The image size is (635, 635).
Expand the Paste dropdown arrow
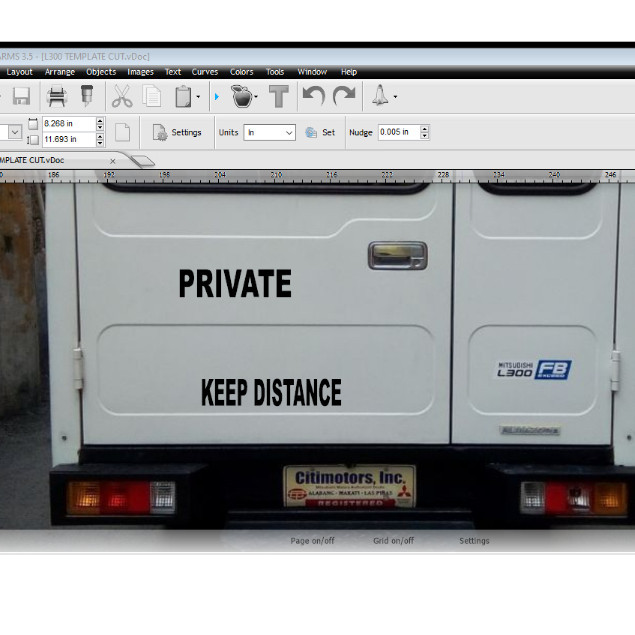(198, 98)
